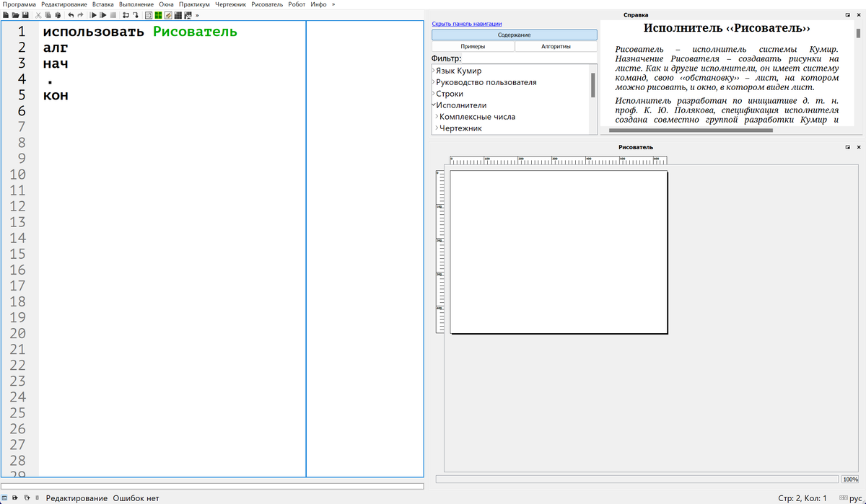The height and width of the screenshot is (504, 866).
Task: Open the Робот menu
Action: click(297, 4)
